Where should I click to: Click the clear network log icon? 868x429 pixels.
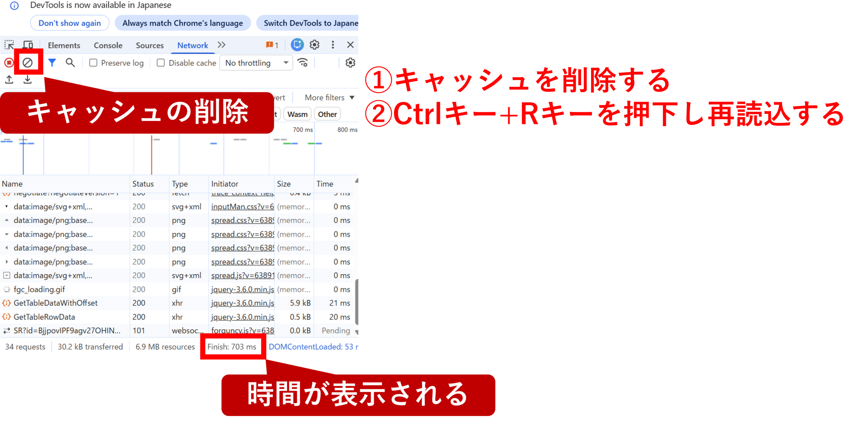pyautogui.click(x=27, y=63)
